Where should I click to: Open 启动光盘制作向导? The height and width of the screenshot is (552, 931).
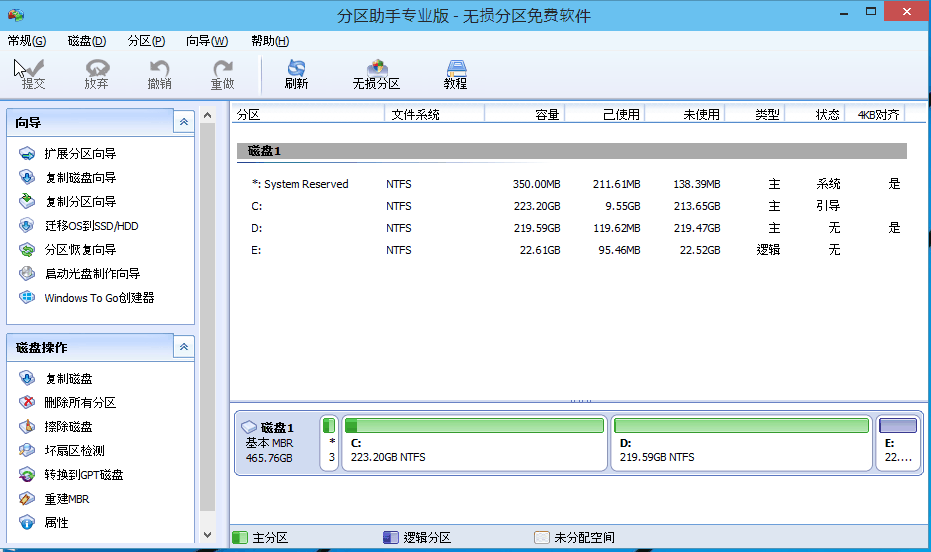point(80,274)
